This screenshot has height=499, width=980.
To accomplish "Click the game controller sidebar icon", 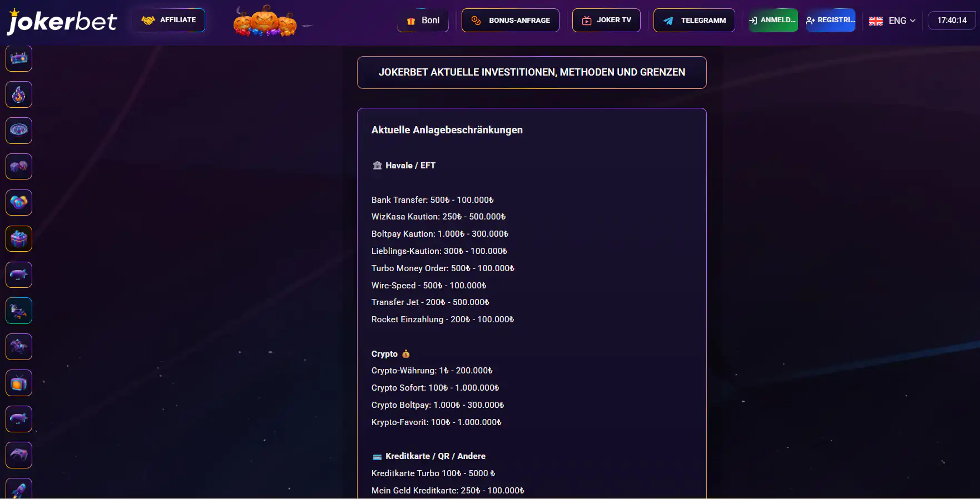I will (19, 455).
